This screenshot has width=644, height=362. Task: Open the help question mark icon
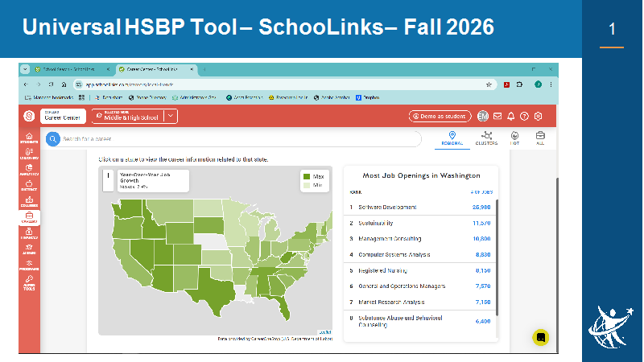(x=524, y=116)
